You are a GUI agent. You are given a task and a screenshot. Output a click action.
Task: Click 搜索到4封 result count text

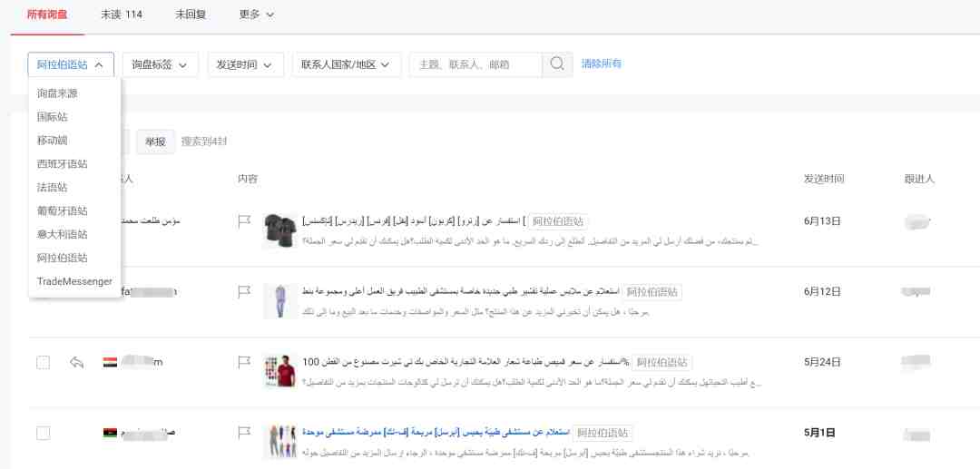(x=204, y=142)
